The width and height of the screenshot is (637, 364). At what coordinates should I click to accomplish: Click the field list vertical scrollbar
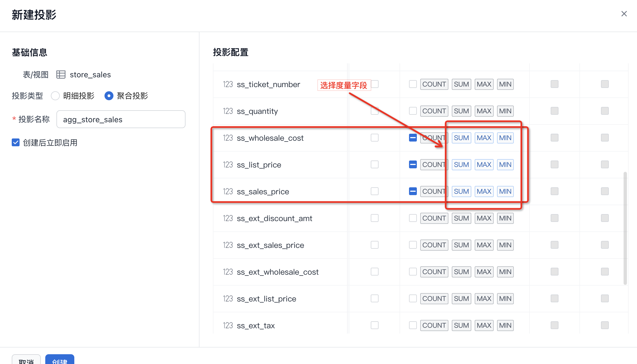coord(625,228)
